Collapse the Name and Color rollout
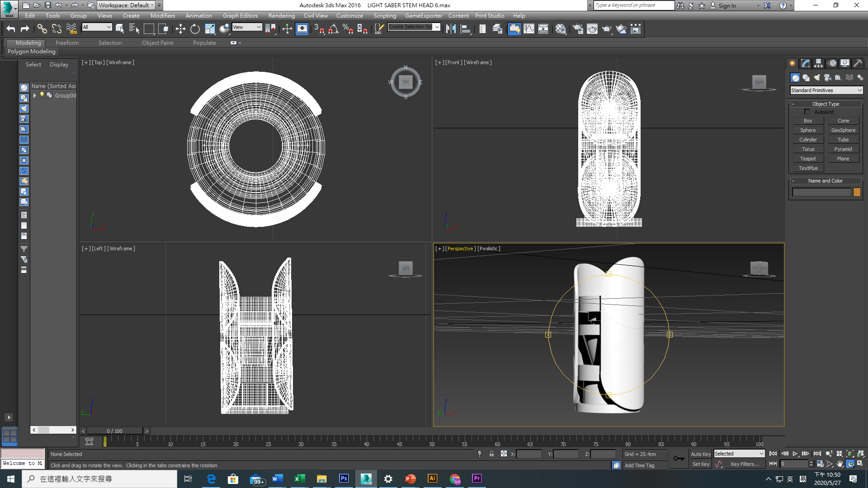Viewport: 868px width, 488px height. [x=826, y=181]
